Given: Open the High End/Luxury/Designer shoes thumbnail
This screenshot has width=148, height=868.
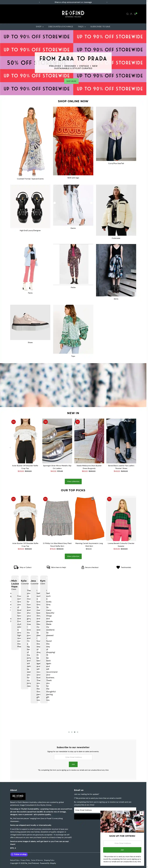Looking at the screenshot, I should tap(30, 206).
